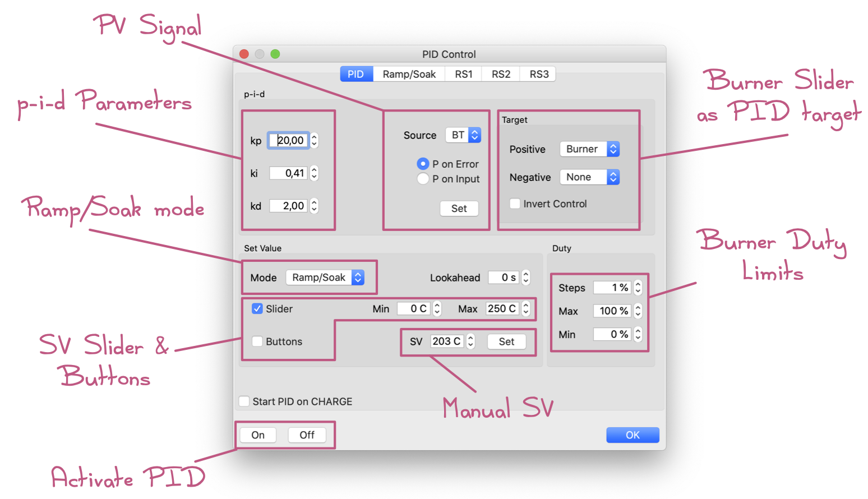The width and height of the screenshot is (868, 499).
Task: Click the On button to activate PID
Action: point(257,435)
